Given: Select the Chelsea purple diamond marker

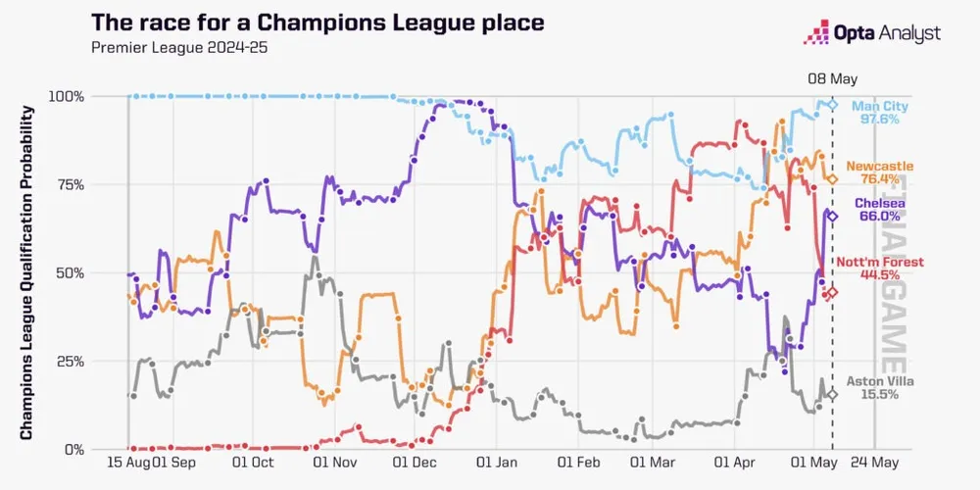Looking at the screenshot, I should tap(832, 216).
